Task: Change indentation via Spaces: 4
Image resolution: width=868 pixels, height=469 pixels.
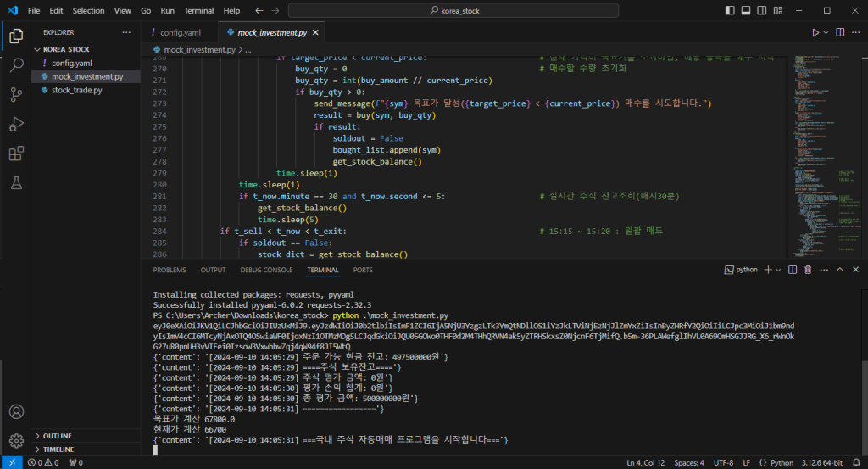Action: [x=688, y=462]
